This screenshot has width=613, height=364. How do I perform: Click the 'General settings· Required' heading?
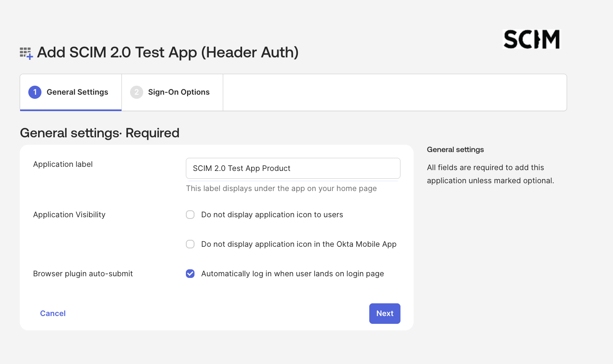coord(100,133)
